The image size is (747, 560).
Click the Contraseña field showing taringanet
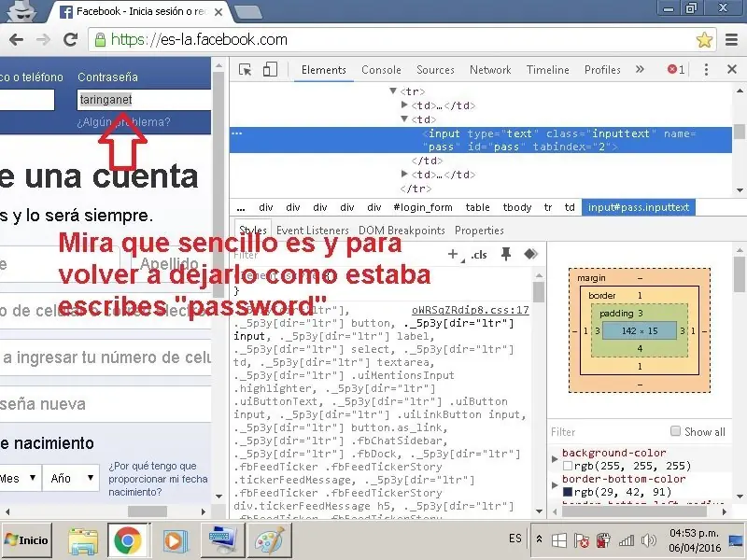[144, 100]
